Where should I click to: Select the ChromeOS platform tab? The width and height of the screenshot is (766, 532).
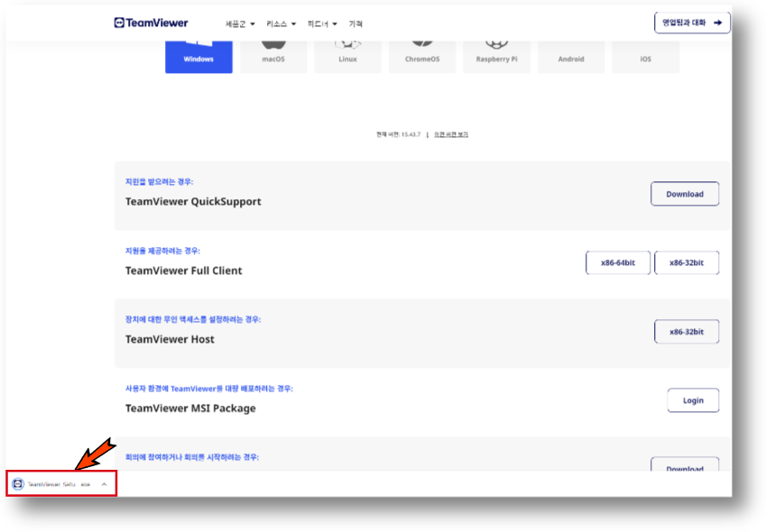click(x=422, y=57)
